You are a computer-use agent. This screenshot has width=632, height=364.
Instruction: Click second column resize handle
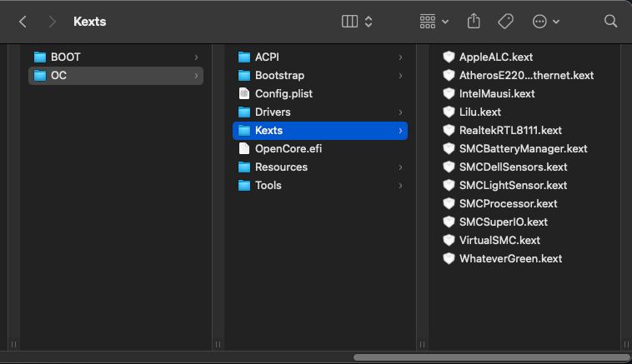(218, 344)
